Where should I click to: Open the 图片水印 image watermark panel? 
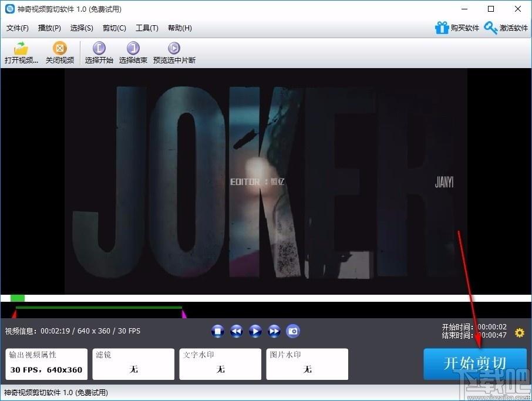coord(307,364)
